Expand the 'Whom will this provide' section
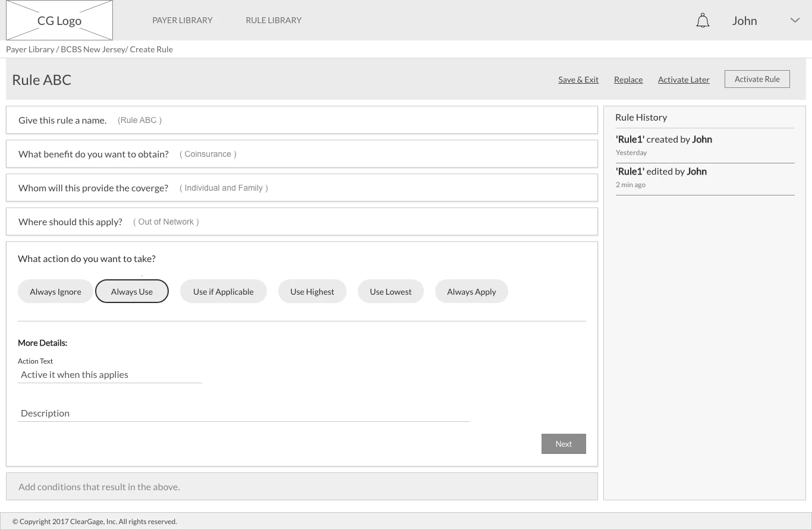The width and height of the screenshot is (812, 530). 302,188
